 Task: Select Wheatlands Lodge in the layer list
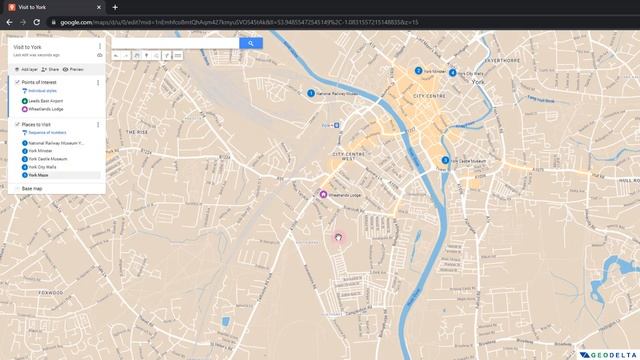click(46, 109)
